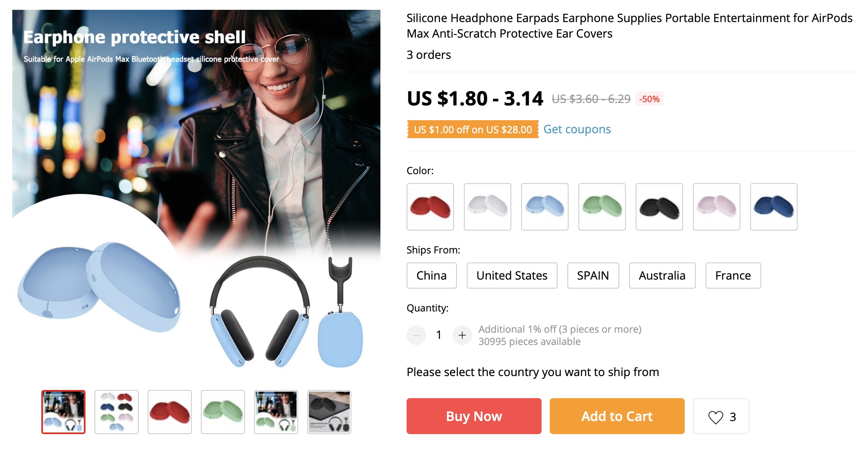Select the pink earpad color swatch
868x457 pixels.
pos(717,207)
